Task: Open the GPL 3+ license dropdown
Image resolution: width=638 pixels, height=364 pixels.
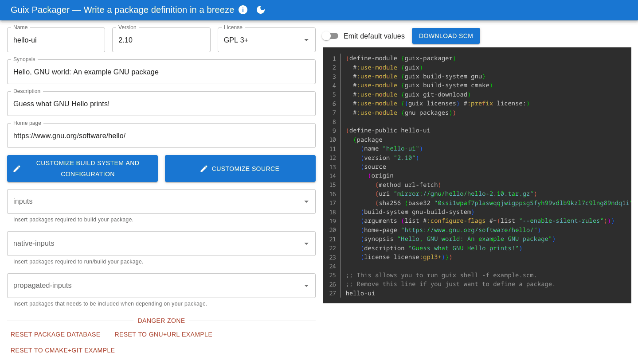Action: (266, 40)
